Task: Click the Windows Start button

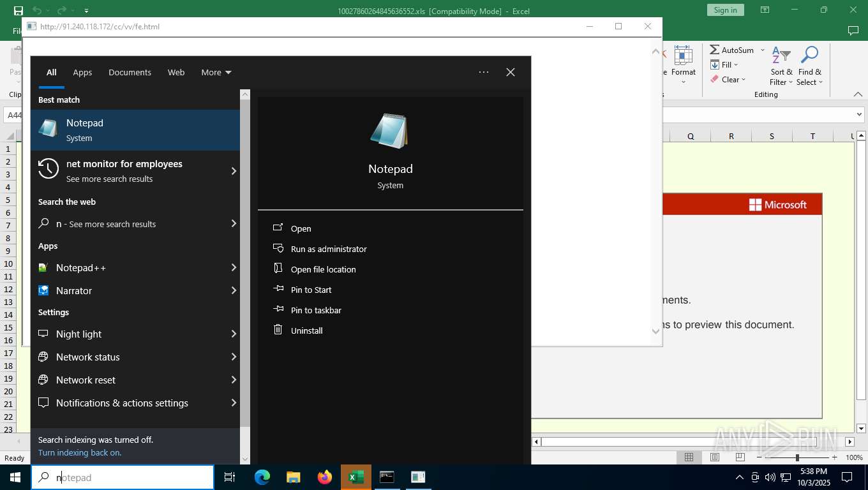Action: point(15,477)
